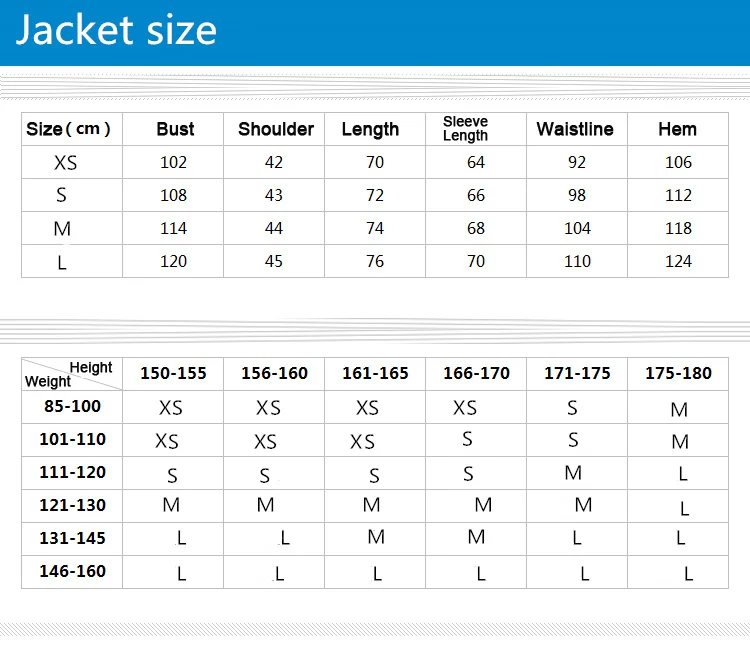Click the '121-130' weight row label
The width and height of the screenshot is (750, 652).
coord(72,505)
